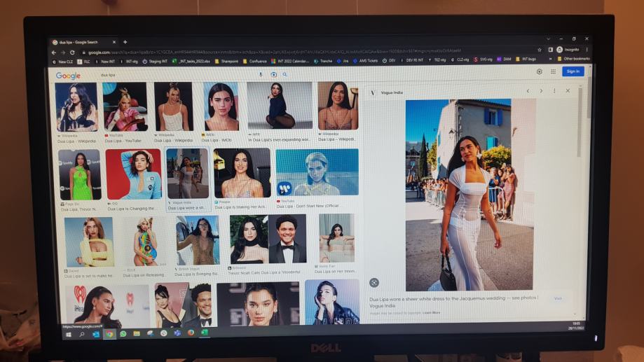Click the large preview image
644x362 pixels.
tap(470, 195)
